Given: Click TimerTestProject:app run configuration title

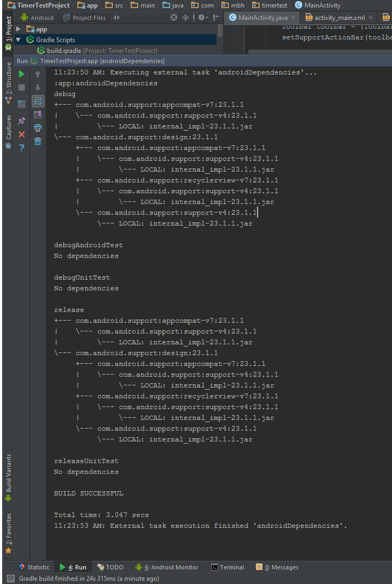Looking at the screenshot, I should click(102, 61).
